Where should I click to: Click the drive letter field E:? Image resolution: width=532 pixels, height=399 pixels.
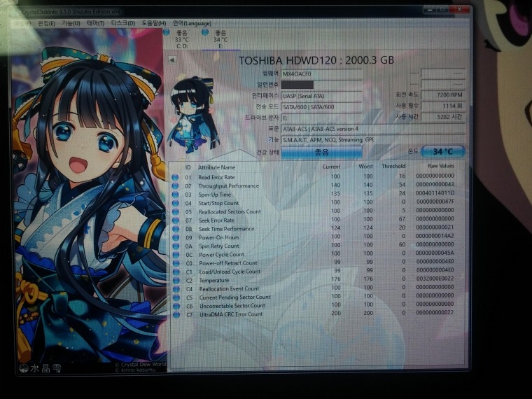[x=321, y=118]
